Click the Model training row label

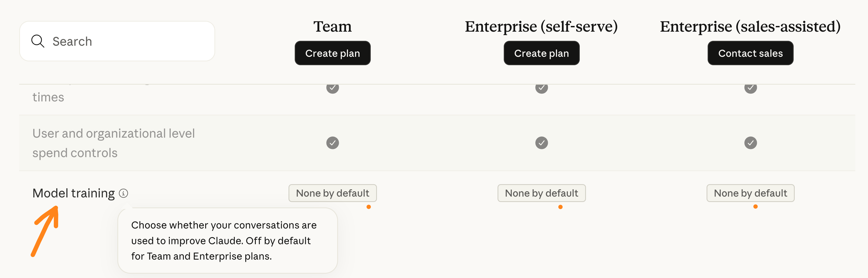coord(74,193)
